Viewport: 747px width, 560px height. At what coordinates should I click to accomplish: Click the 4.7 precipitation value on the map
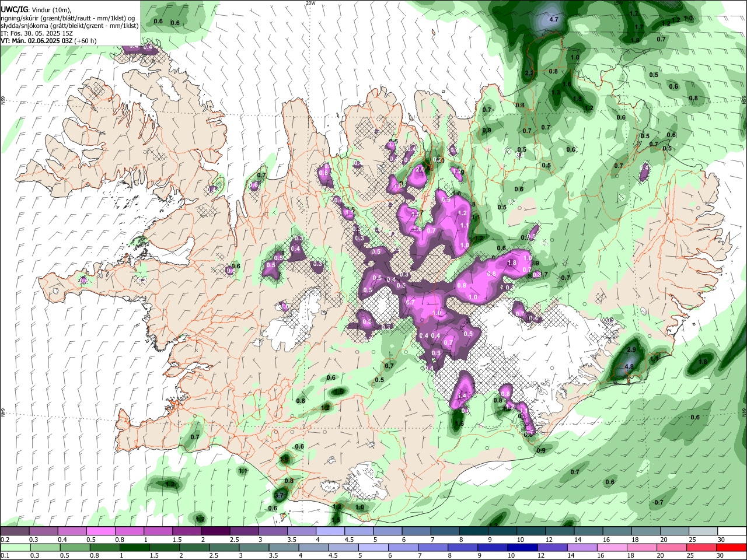[554, 20]
